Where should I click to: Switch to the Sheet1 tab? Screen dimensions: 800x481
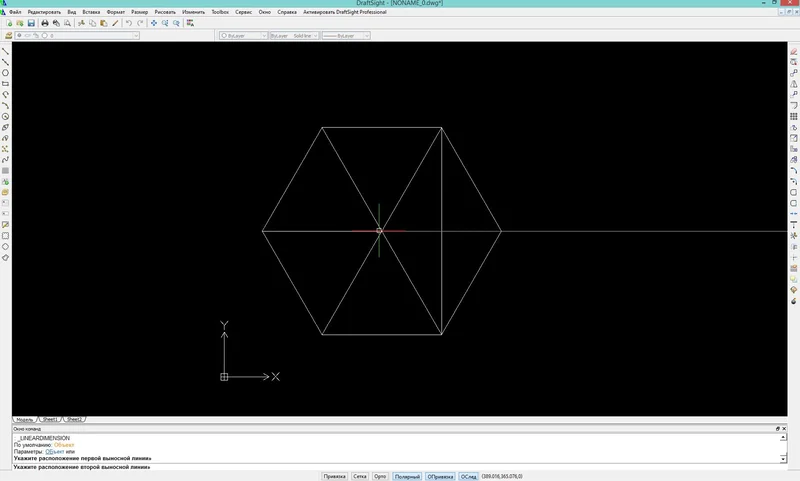[x=51, y=420]
